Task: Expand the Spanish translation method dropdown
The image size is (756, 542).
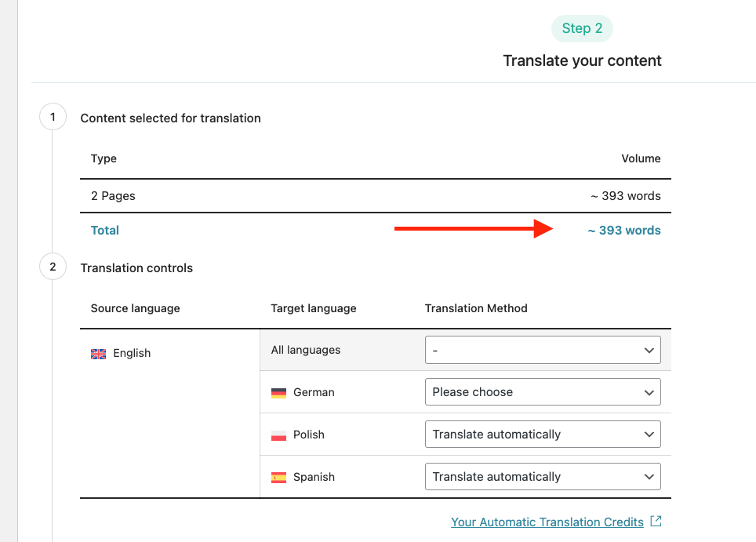Action: (543, 477)
